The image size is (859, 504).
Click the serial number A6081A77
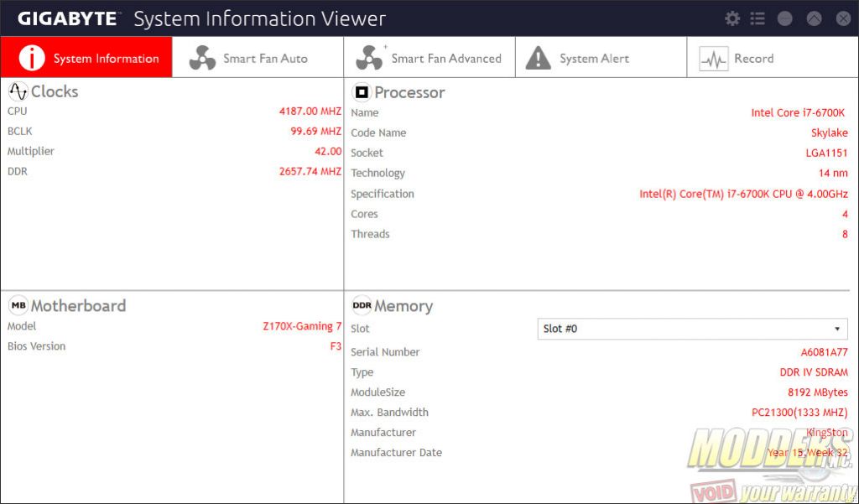coord(824,352)
